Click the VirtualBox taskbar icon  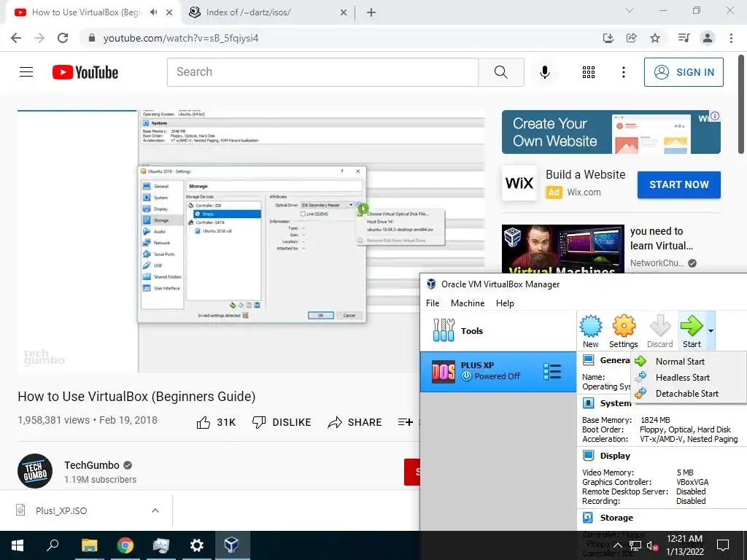pyautogui.click(x=231, y=545)
